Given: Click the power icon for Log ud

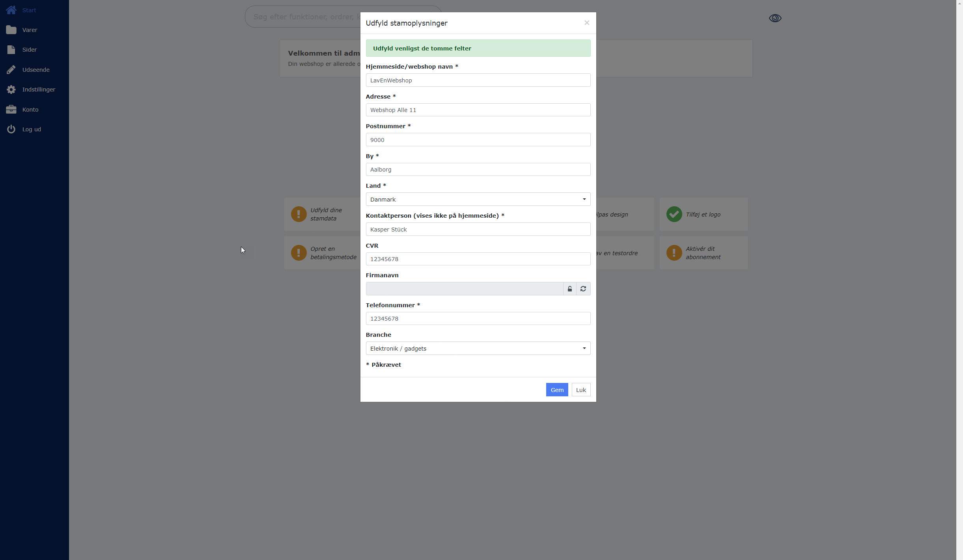Looking at the screenshot, I should [11, 129].
